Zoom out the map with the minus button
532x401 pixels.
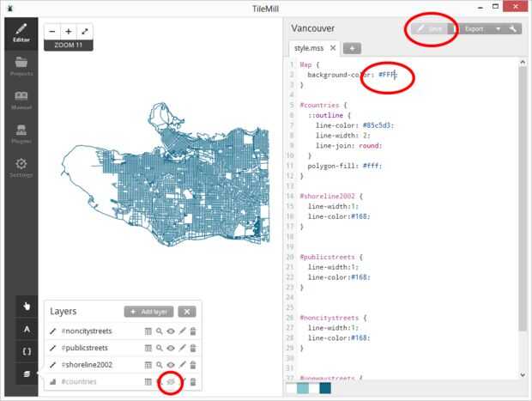click(x=51, y=32)
